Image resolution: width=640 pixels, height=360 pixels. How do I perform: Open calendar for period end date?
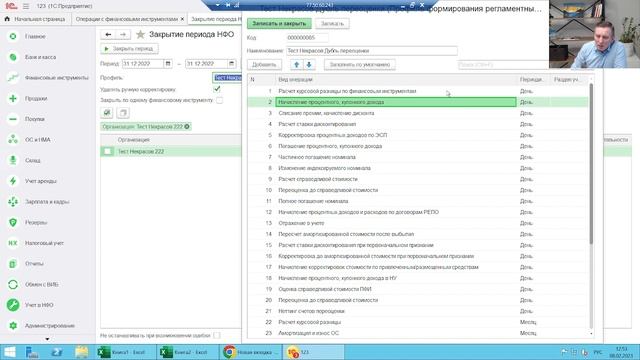(231, 64)
